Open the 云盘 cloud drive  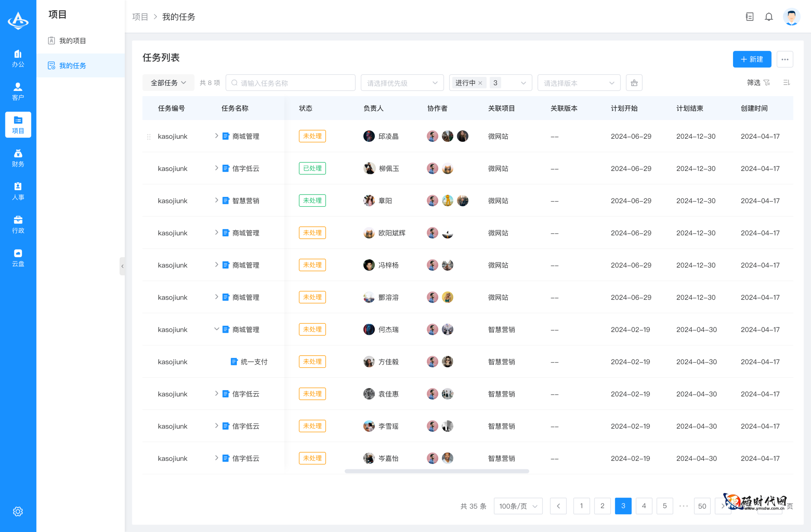point(18,257)
